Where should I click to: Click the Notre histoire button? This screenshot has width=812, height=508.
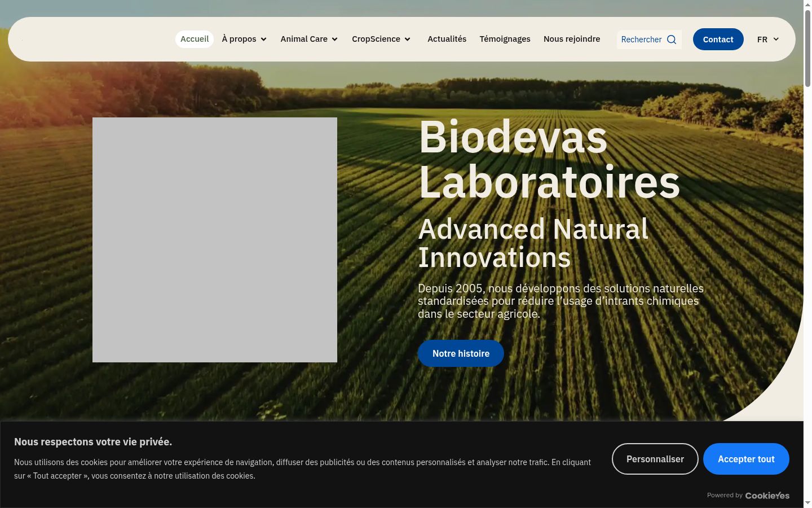click(x=461, y=353)
